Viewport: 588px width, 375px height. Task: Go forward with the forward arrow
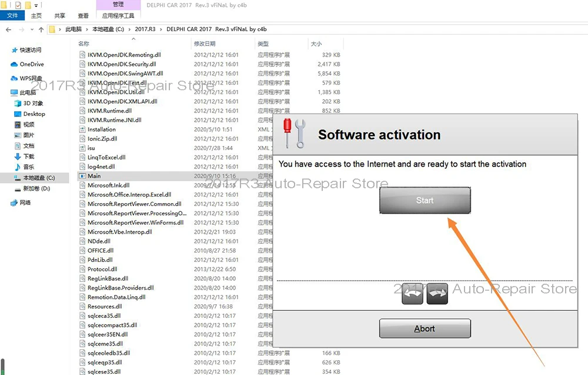coord(21,29)
